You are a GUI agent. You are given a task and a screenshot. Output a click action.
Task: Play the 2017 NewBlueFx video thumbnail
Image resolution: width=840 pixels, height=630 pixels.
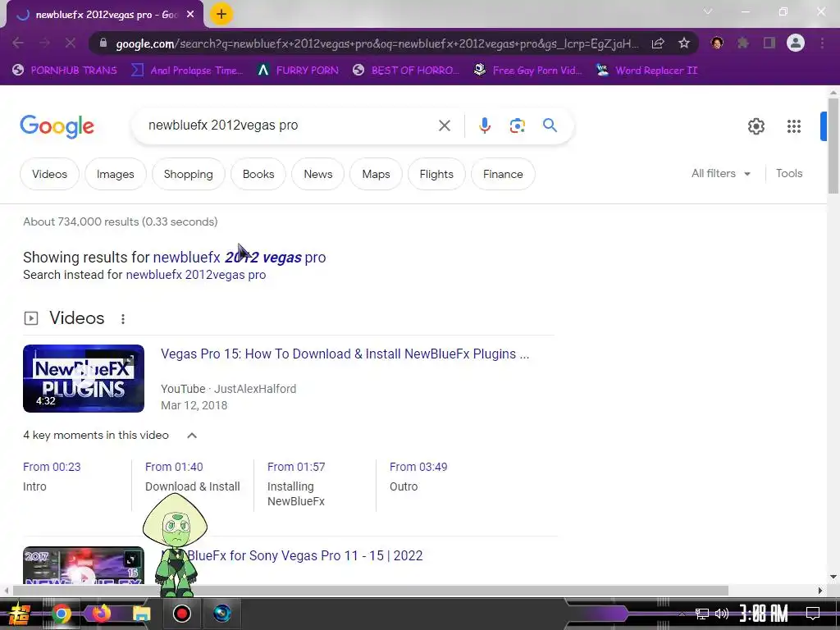[84, 565]
